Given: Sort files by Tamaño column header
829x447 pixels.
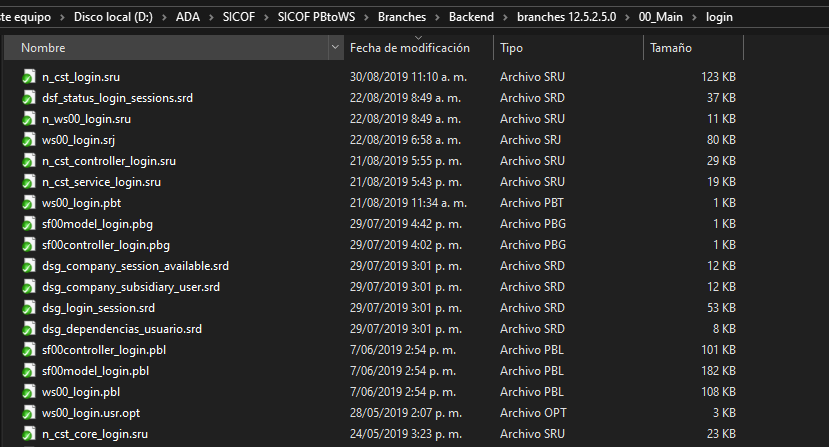Looking at the screenshot, I should coord(671,48).
